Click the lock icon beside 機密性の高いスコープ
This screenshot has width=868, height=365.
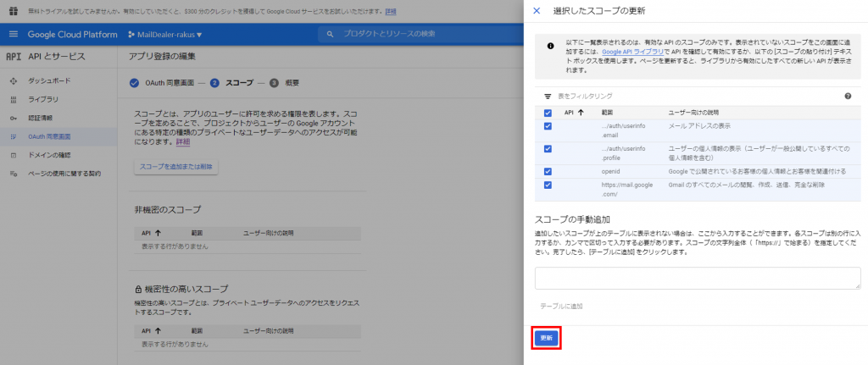[x=138, y=290]
